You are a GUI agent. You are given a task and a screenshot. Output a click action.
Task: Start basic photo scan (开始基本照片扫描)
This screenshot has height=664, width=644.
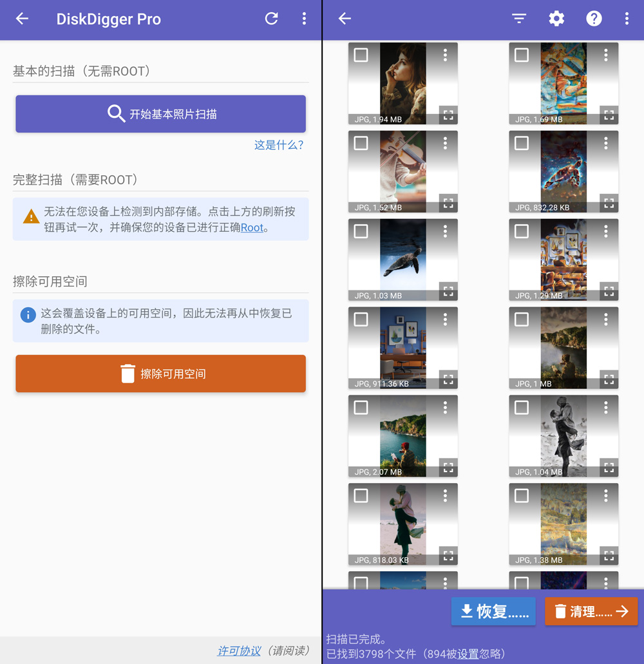point(160,114)
